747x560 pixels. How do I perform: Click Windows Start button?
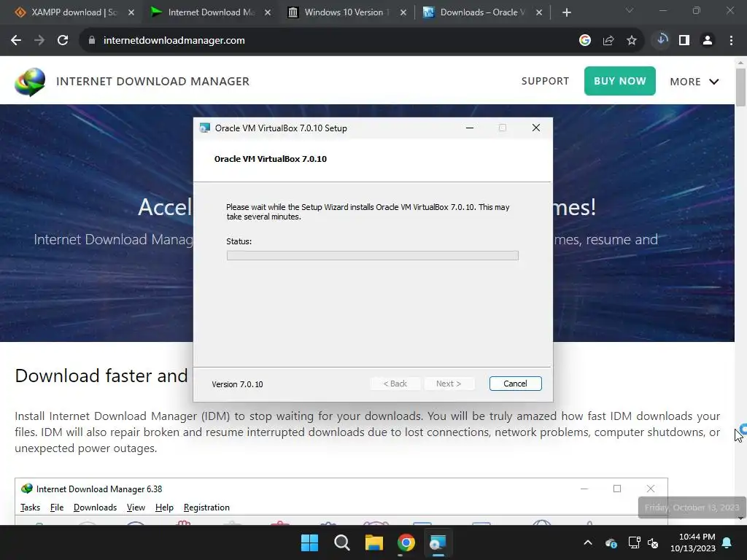point(309,542)
